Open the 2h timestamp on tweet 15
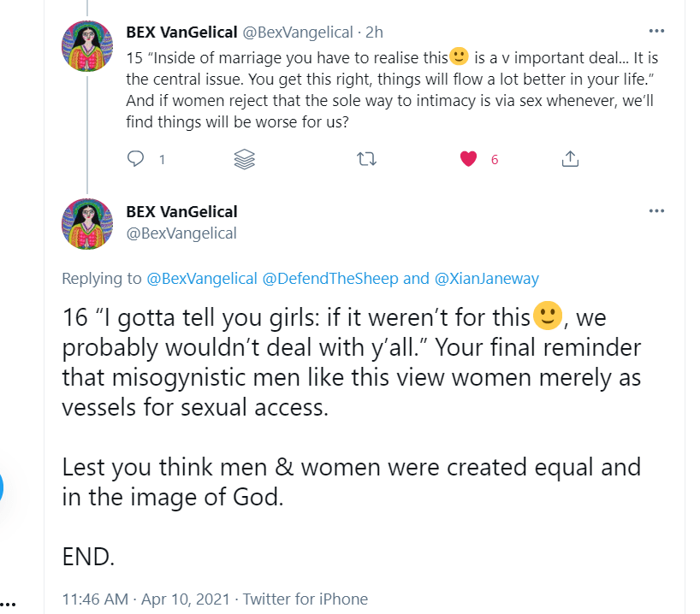 tap(374, 32)
